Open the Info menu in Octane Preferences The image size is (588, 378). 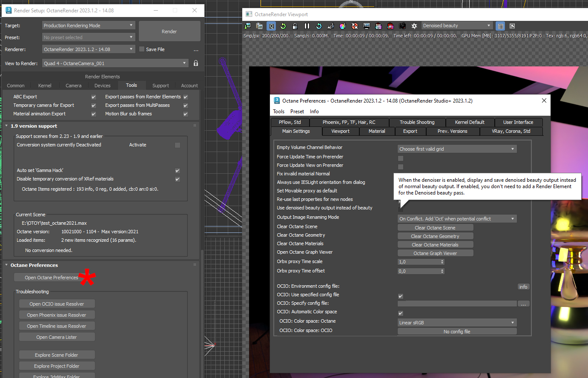pos(314,112)
